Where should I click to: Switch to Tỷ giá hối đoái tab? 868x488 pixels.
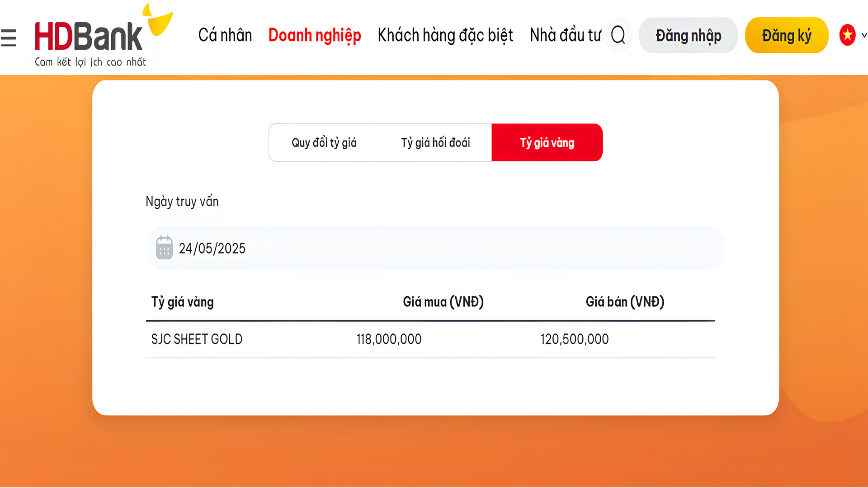coord(435,143)
